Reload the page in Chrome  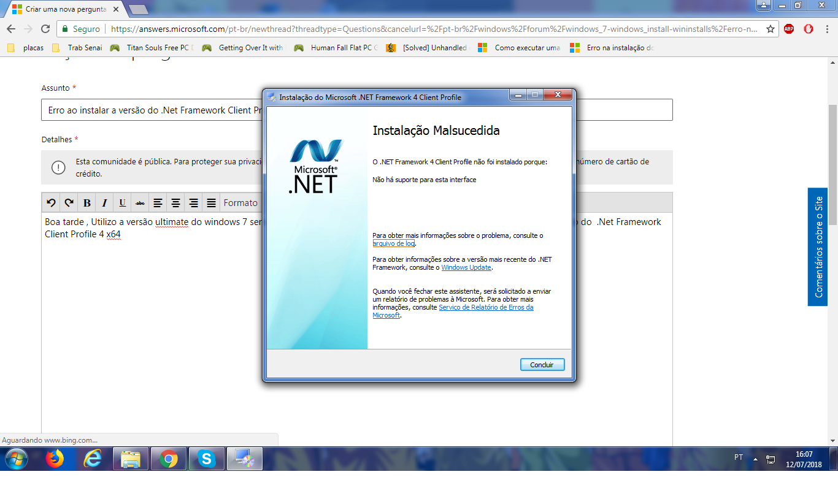45,29
